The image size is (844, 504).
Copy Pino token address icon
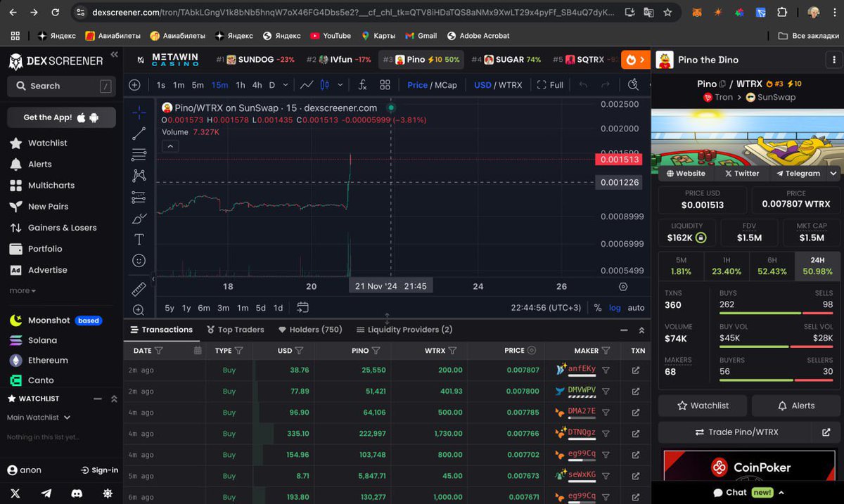tap(722, 84)
